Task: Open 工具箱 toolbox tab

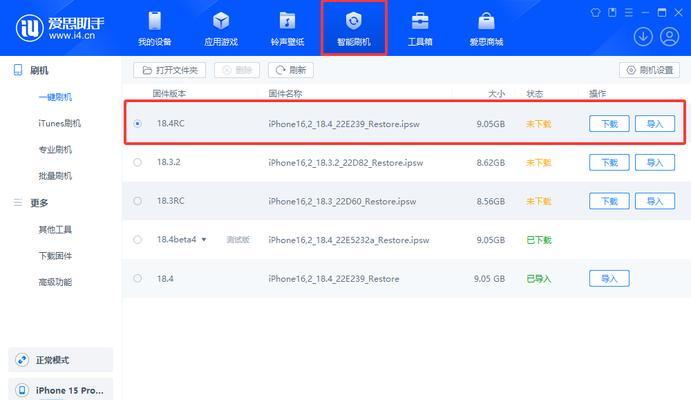Action: (x=420, y=29)
